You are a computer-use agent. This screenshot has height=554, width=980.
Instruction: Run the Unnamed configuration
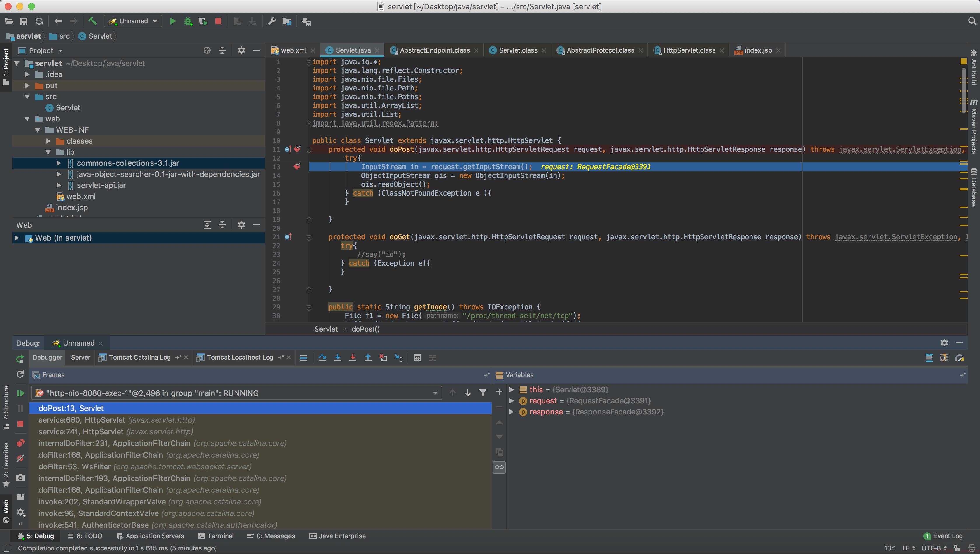click(173, 21)
